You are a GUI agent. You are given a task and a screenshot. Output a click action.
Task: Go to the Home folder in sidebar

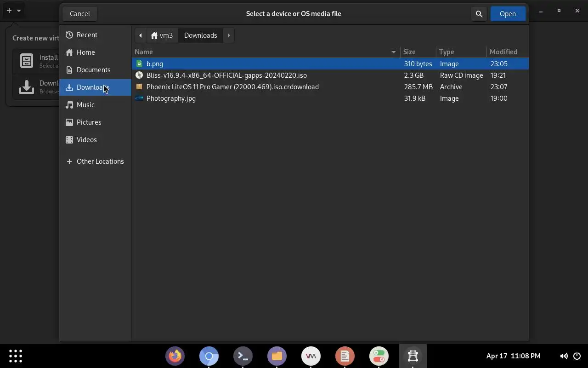coord(96,52)
